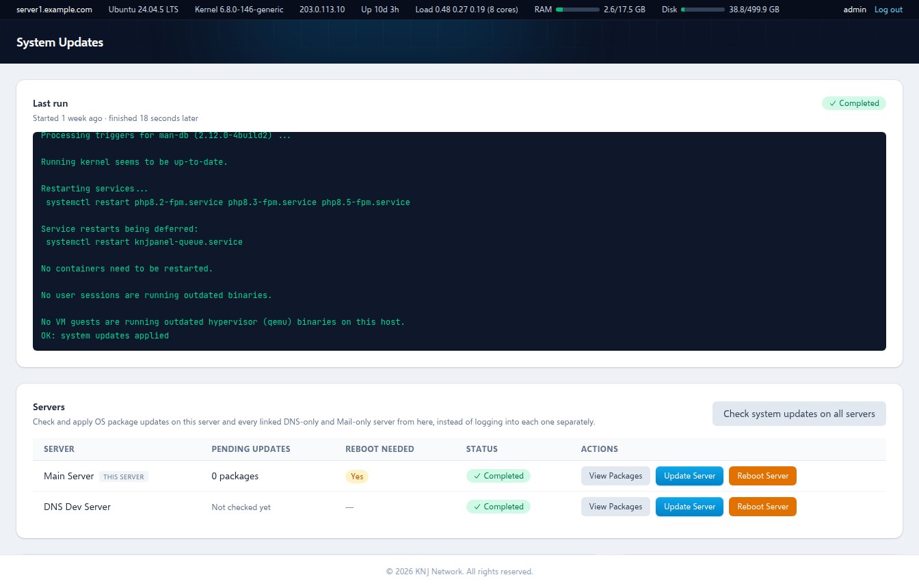Click the php8.2-fpm.service restart log line
Screen dimensions: 919x588
coord(228,202)
